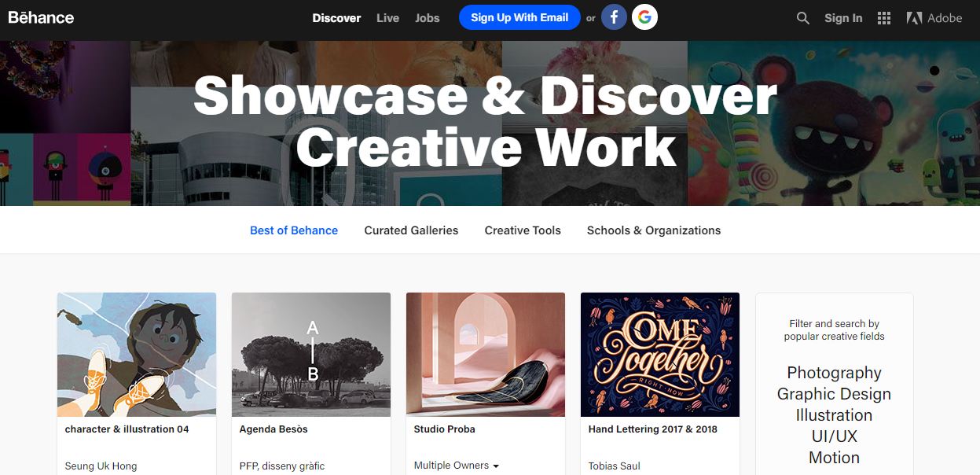Open the Hand Lettering 2017 & 2018 project
Viewport: 980px width, 475px height.
pos(659,353)
